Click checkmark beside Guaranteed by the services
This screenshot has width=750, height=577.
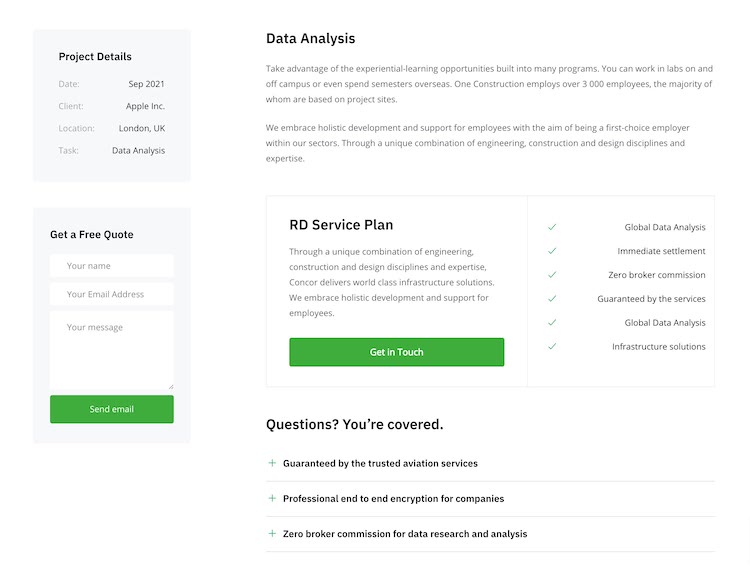[x=552, y=299]
